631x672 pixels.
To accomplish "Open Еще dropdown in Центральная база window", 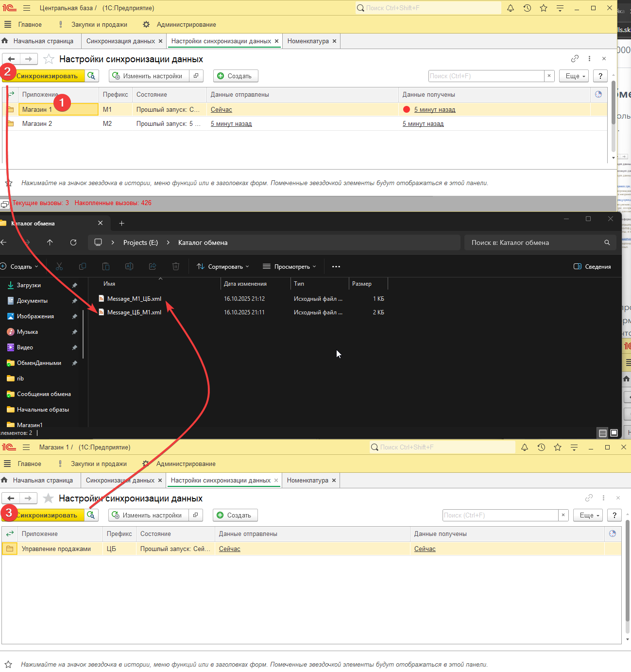I will point(575,76).
